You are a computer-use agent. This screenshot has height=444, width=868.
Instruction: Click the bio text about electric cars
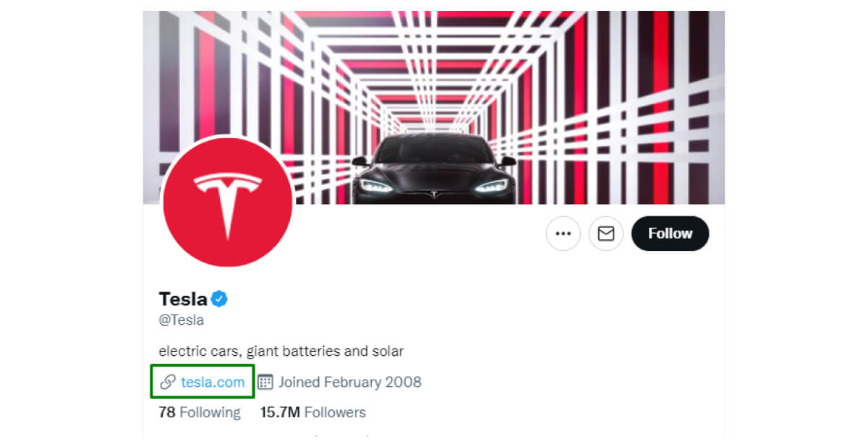point(281,351)
